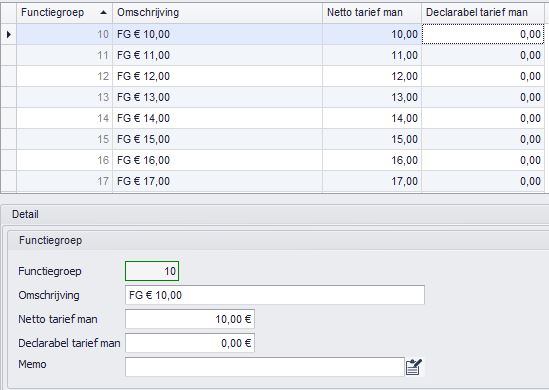
Task: Click netto tarief cell 12,00
Action: coord(372,76)
